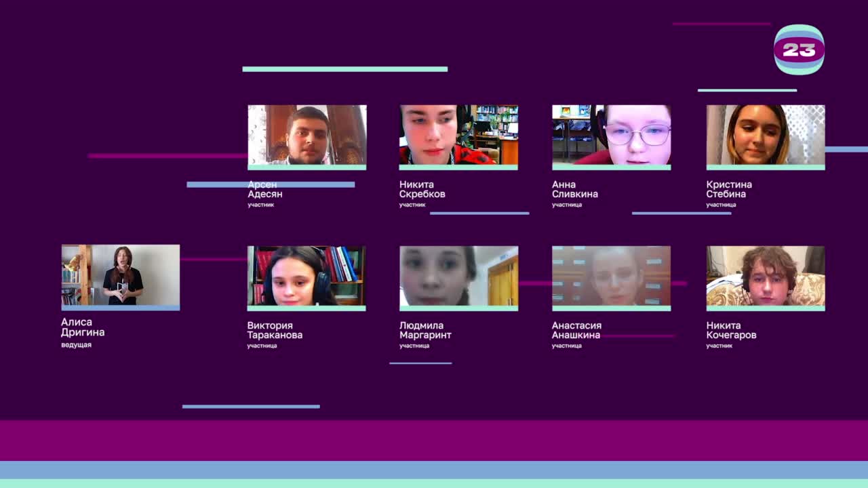Image resolution: width=868 pixels, height=488 pixels.
Task: Click Никита Кочегаров's video thumbnail
Action: click(x=765, y=276)
